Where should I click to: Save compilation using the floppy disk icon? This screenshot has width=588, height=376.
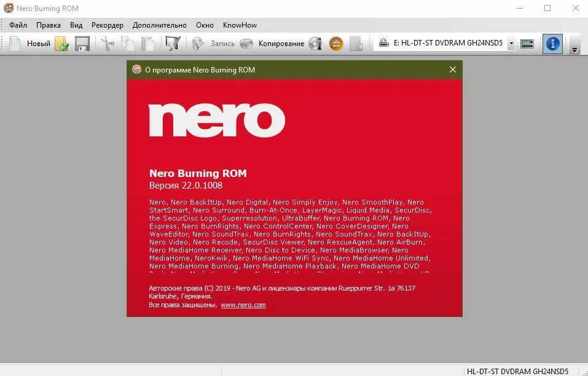[x=82, y=44]
